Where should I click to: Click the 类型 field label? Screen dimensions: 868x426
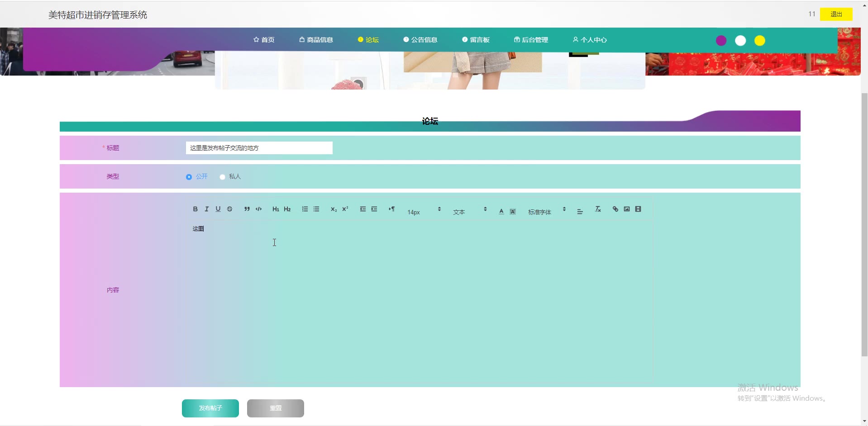tap(113, 176)
